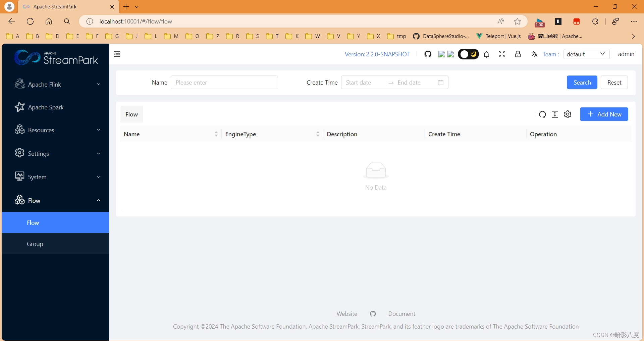Click the Add New button
The width and height of the screenshot is (644, 341).
604,114
